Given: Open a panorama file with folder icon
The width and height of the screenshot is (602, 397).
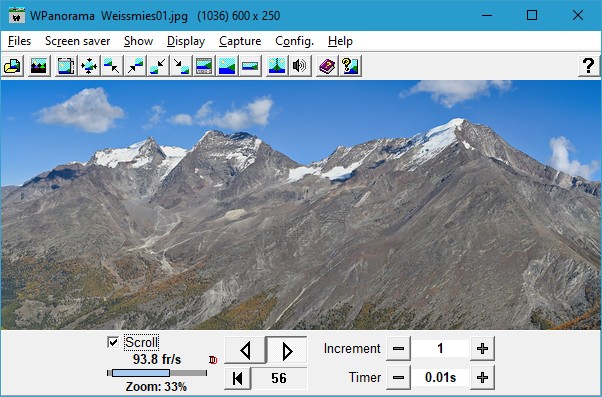Looking at the screenshot, I should tap(13, 66).
